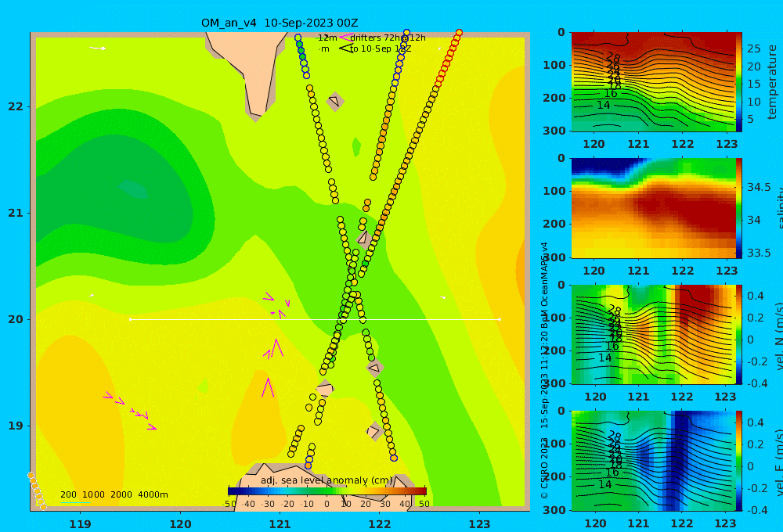The image size is (783, 532).
Task: Click latitude label 22 on map axis
Action: pyautogui.click(x=16, y=106)
